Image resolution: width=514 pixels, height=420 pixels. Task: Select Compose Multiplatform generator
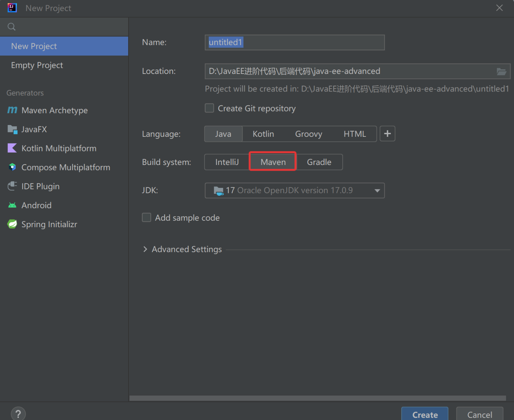64,167
